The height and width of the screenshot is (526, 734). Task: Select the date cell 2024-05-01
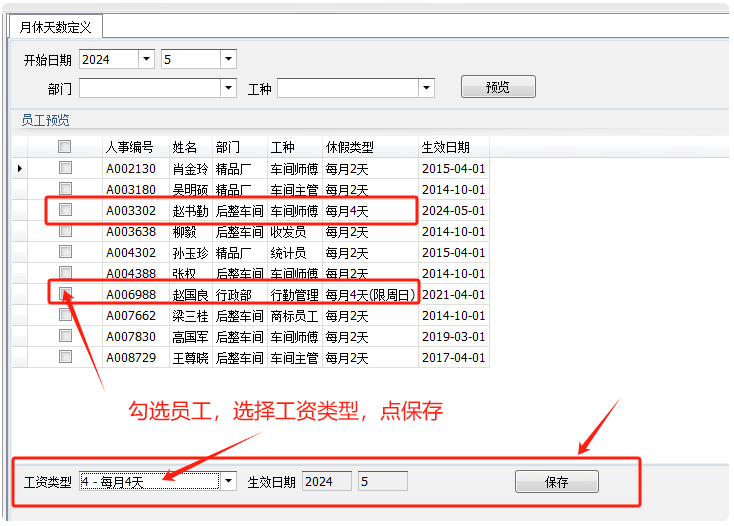pos(454,211)
